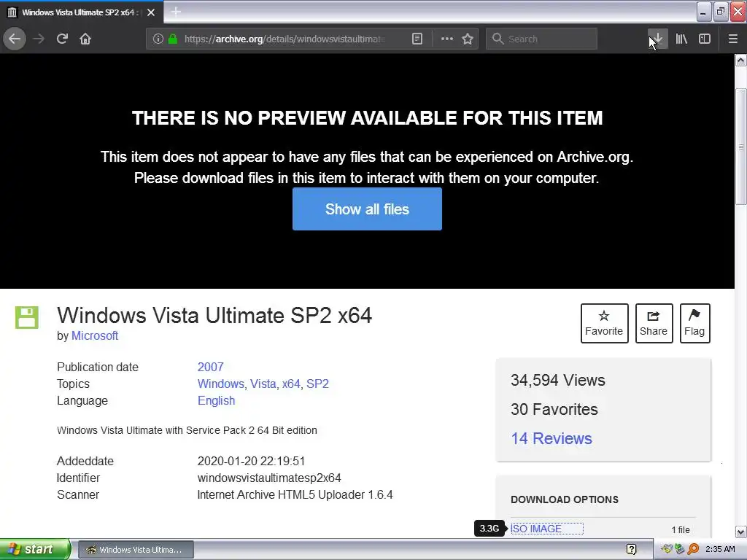Click the Addeddate value 2020-01-20 22:19:51
The width and height of the screenshot is (747, 560).
251,461
